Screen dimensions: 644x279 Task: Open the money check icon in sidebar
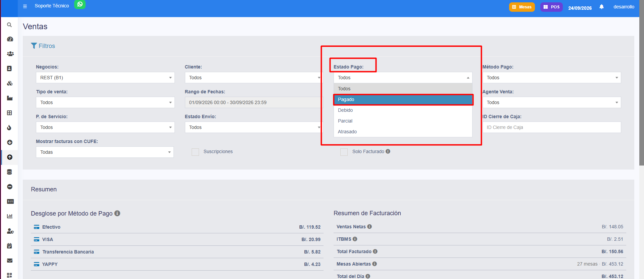[10, 201]
